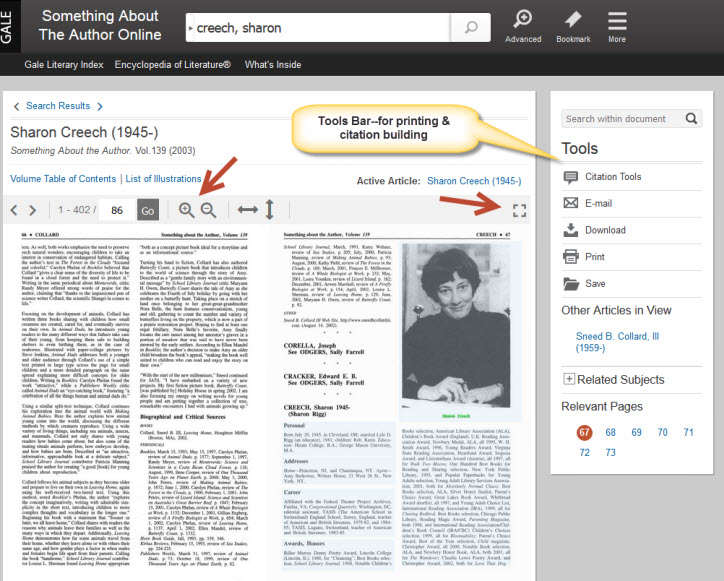The height and width of the screenshot is (581, 724).
Task: Toggle full screen viewer mode
Action: (x=519, y=211)
